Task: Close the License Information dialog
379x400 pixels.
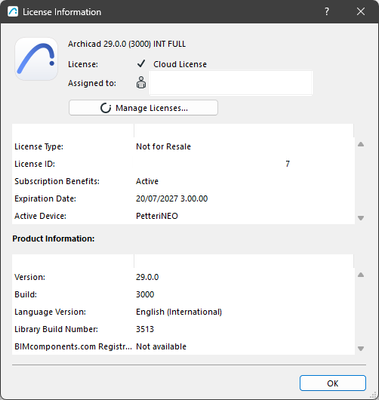Action: [361, 12]
